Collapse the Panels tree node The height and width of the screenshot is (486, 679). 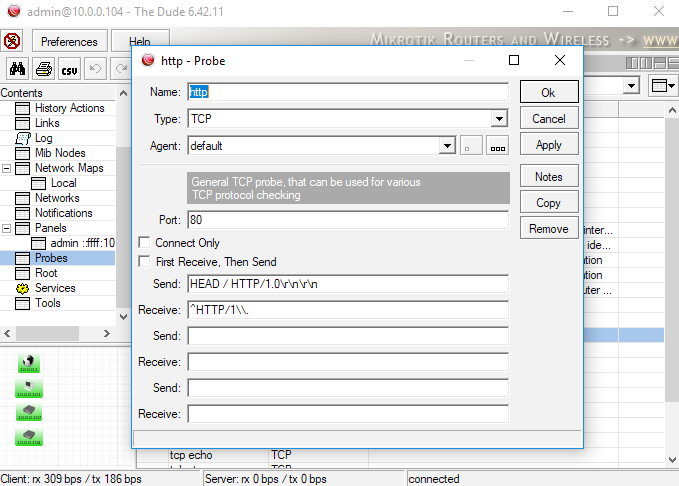(6, 228)
